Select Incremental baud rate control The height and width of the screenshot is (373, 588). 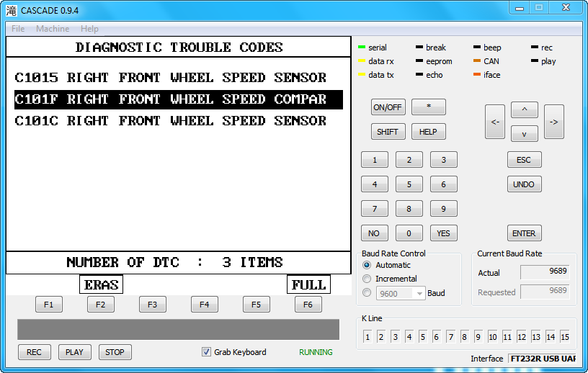(x=367, y=279)
